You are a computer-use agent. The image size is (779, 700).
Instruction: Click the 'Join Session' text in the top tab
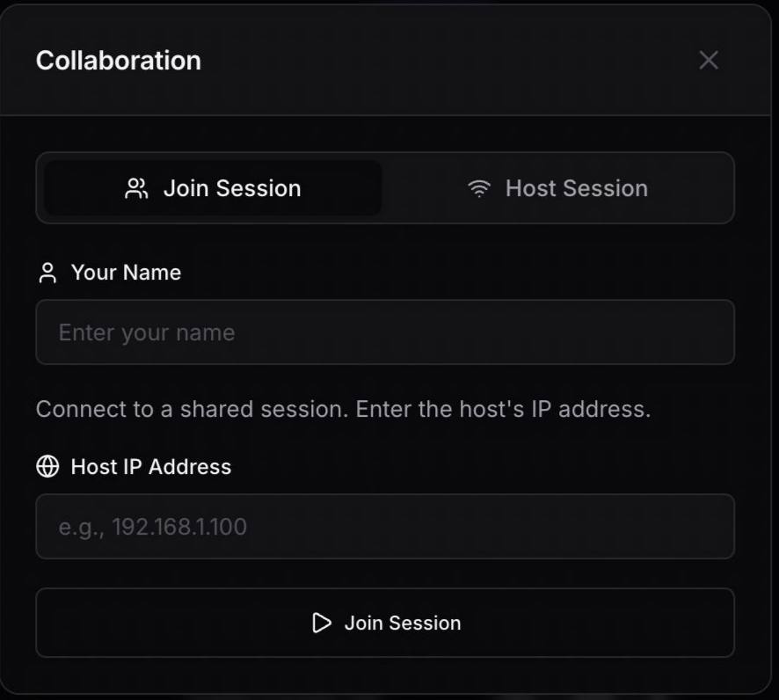232,188
